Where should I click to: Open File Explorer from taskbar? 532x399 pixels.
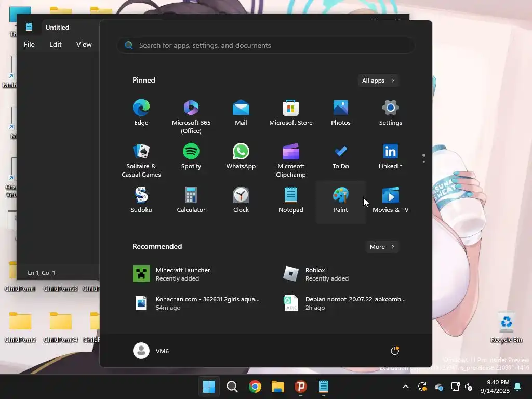(x=278, y=387)
